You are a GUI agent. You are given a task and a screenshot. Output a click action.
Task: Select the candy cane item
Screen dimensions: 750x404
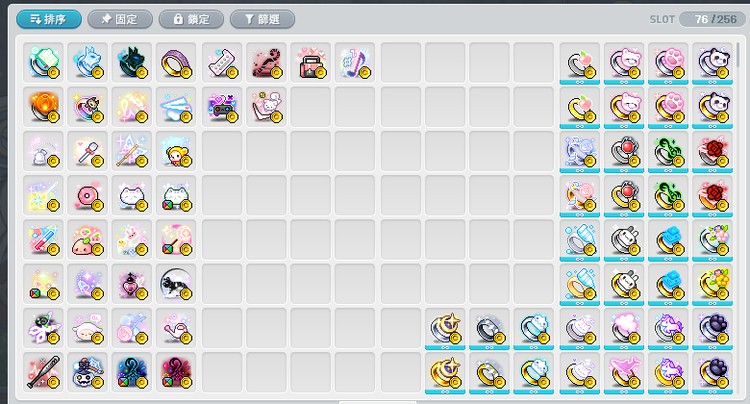[266, 62]
